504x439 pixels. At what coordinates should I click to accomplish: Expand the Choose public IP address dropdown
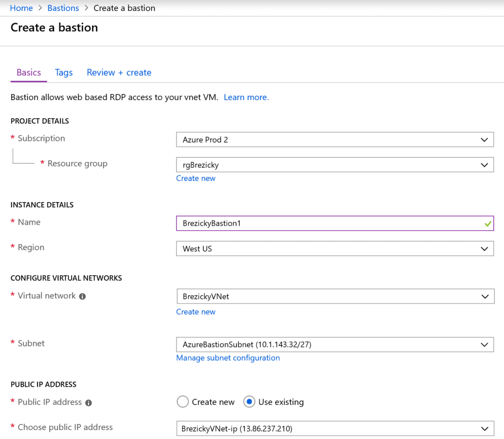click(335, 428)
